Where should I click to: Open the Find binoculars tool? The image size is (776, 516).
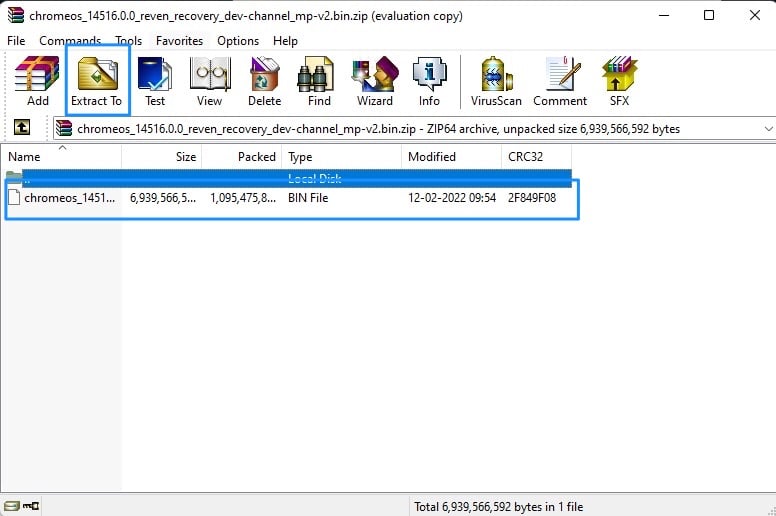point(319,82)
